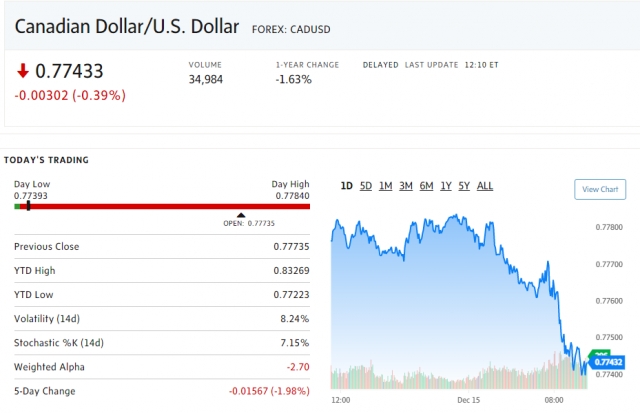Click the 5-Day Change row
Viewport: 640px width, 413px height.
click(x=162, y=390)
